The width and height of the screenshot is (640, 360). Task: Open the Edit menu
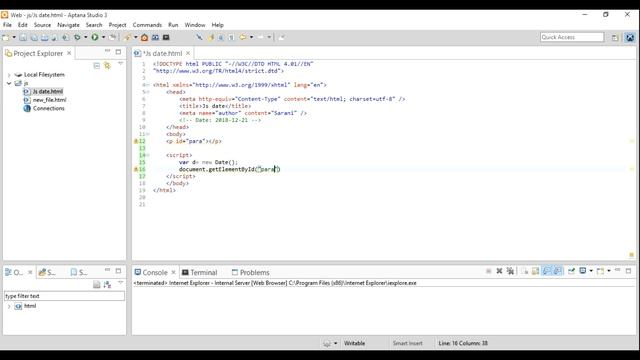pyautogui.click(x=22, y=25)
